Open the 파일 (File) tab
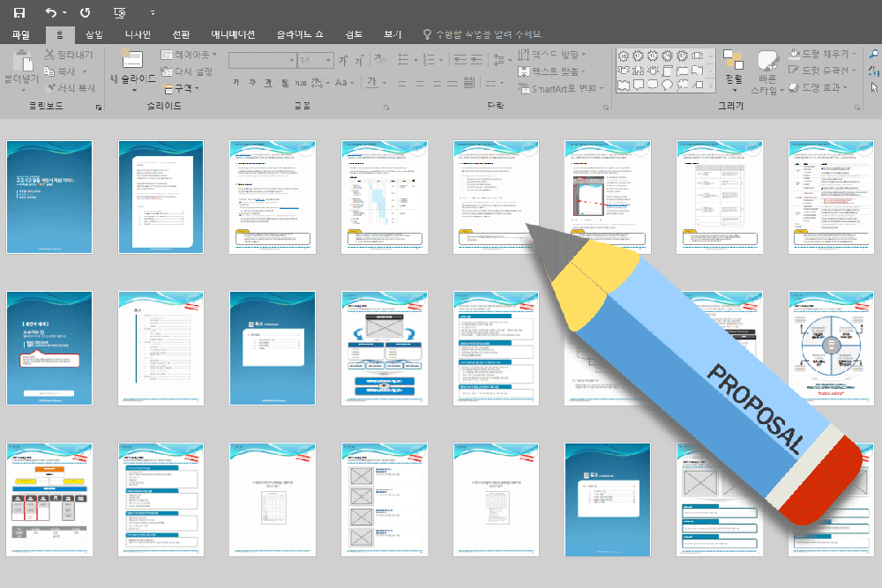Screen dimensions: 882x588 click(x=21, y=35)
